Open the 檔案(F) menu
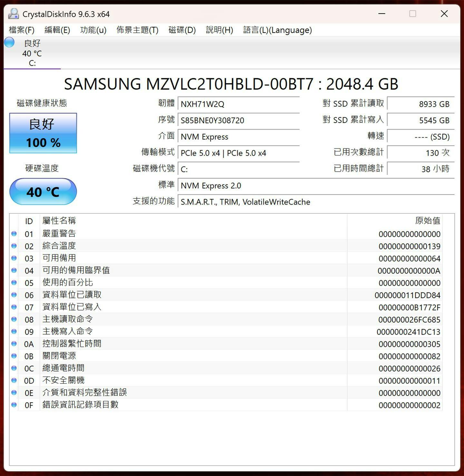This screenshot has height=476, width=464. [22, 30]
